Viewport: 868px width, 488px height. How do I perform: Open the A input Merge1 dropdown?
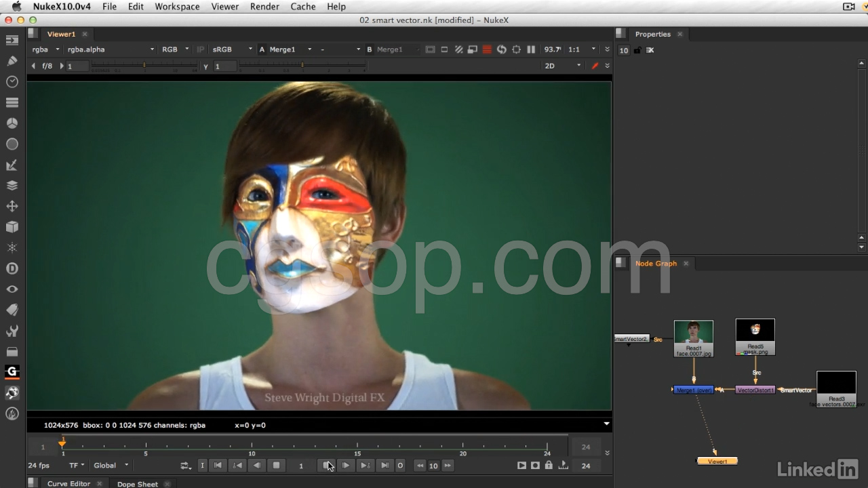coord(290,49)
